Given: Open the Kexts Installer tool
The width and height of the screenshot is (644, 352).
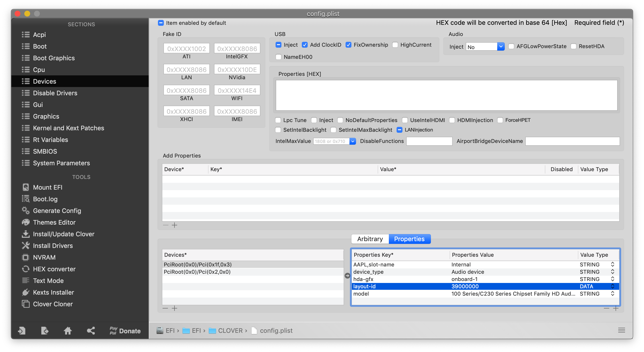Looking at the screenshot, I should (53, 292).
